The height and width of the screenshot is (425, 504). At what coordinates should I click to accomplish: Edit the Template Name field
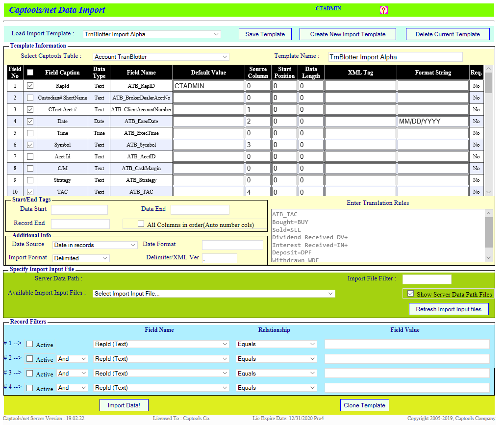coord(395,57)
